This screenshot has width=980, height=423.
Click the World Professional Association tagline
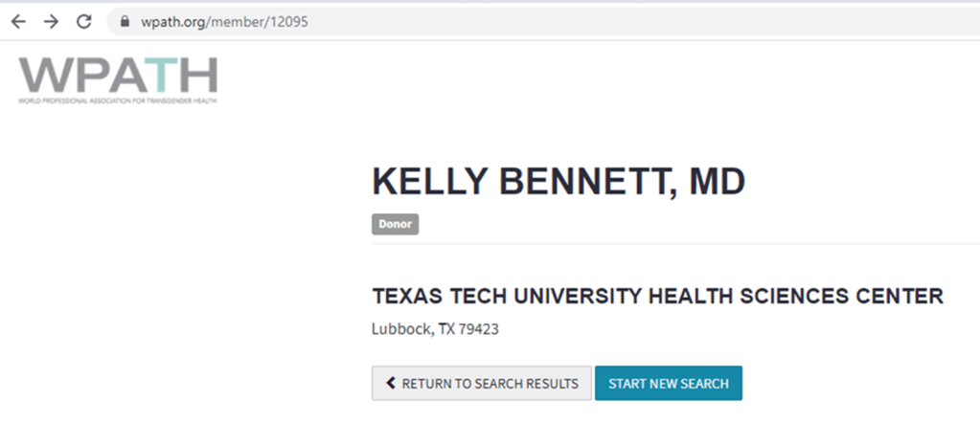(x=117, y=100)
